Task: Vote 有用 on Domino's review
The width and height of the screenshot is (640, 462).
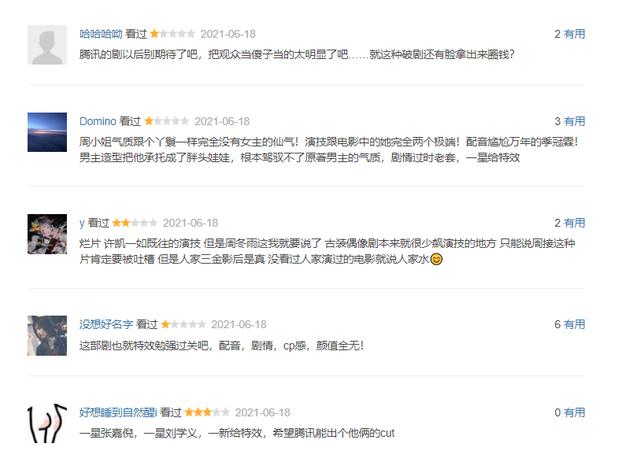Action: (574, 121)
